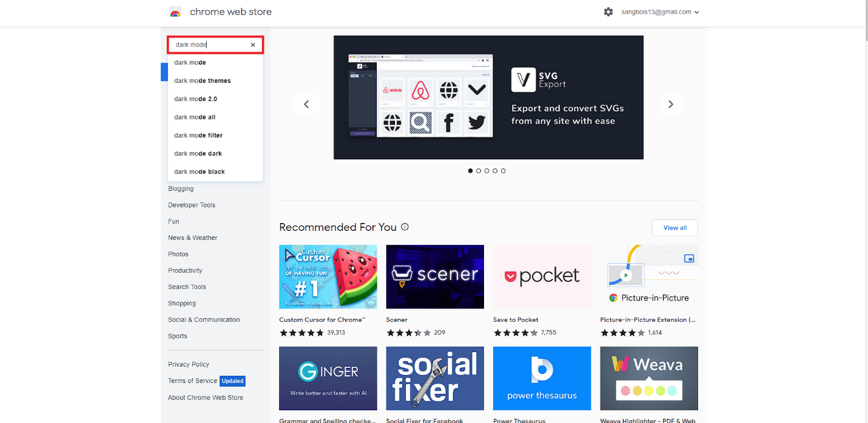Open the Weava Highlighter extension thumbnail

[x=649, y=378]
